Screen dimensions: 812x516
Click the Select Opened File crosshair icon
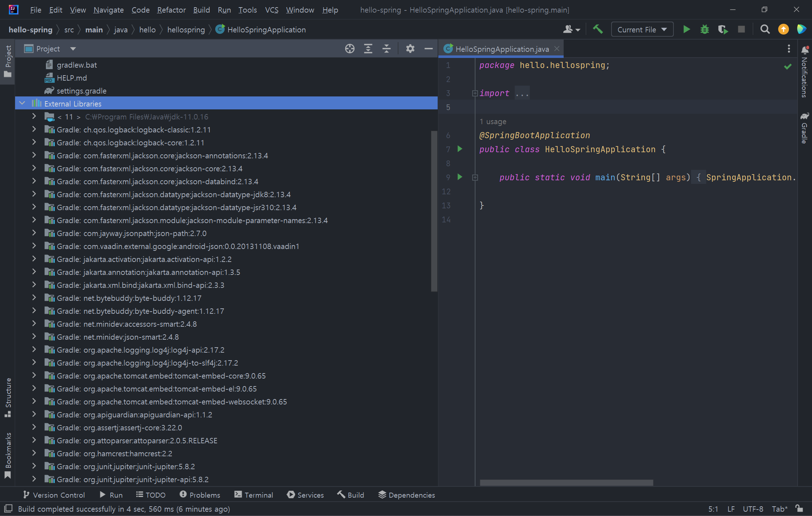click(x=349, y=49)
